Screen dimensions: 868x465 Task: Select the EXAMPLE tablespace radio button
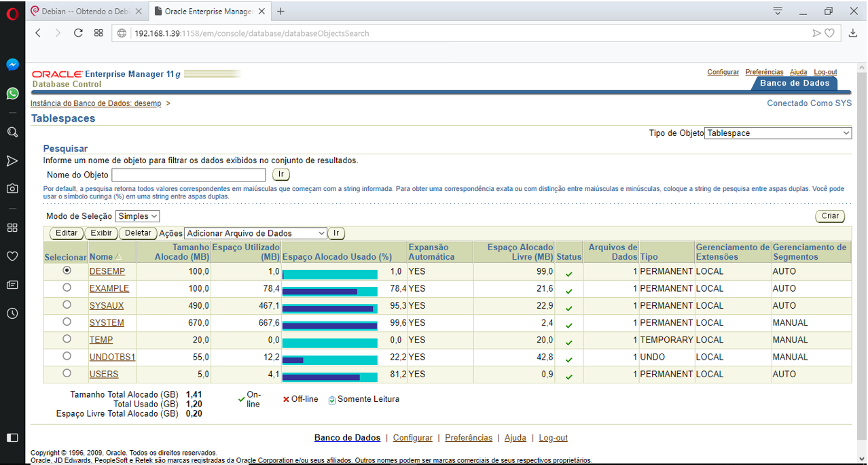(x=67, y=288)
